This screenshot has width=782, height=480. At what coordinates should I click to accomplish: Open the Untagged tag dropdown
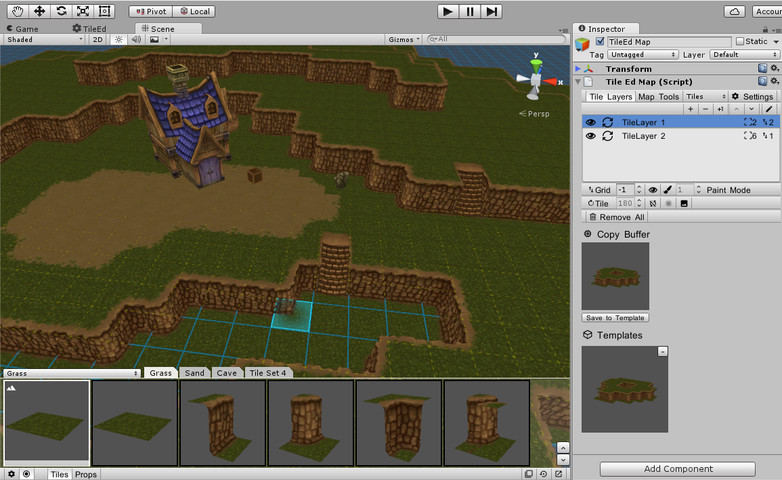coord(642,54)
